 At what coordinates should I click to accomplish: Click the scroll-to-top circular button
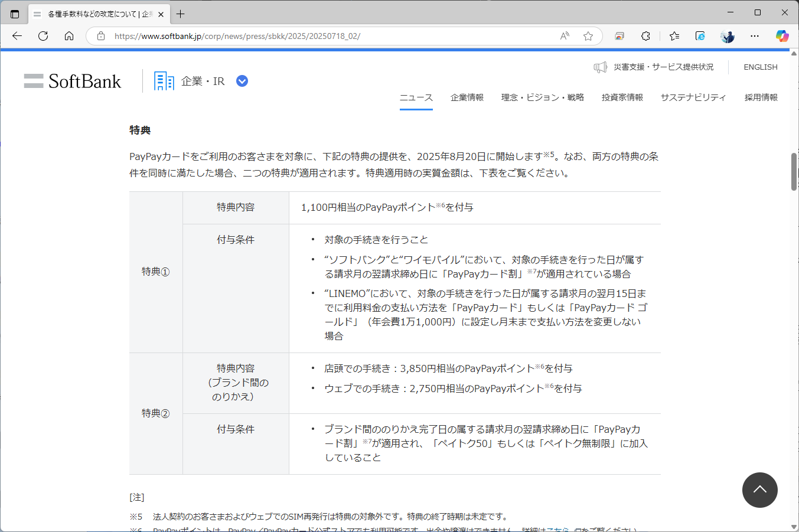tap(760, 490)
